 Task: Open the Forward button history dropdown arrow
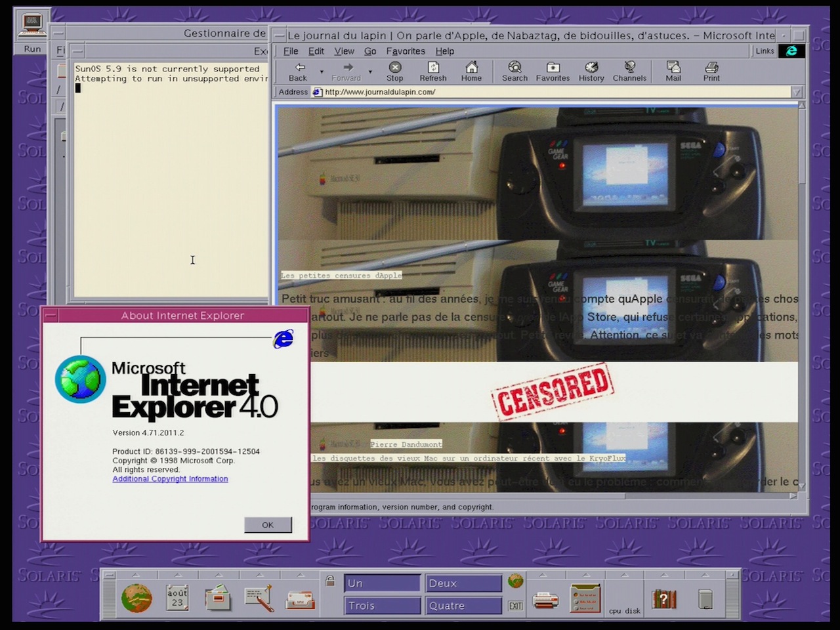pyautogui.click(x=370, y=72)
